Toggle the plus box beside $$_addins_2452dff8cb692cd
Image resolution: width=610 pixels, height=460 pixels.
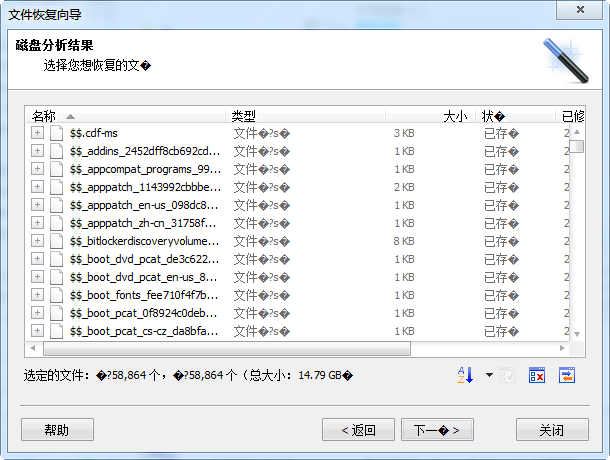(x=37, y=151)
